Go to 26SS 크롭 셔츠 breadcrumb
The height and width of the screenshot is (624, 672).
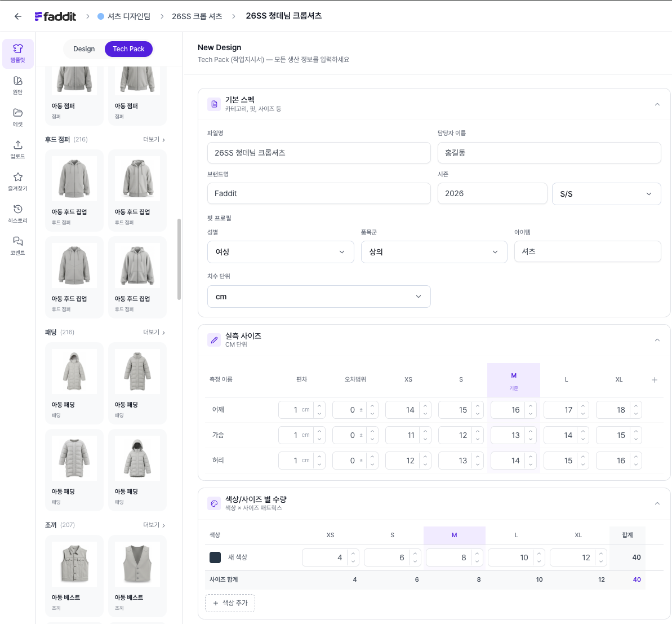[x=197, y=16]
